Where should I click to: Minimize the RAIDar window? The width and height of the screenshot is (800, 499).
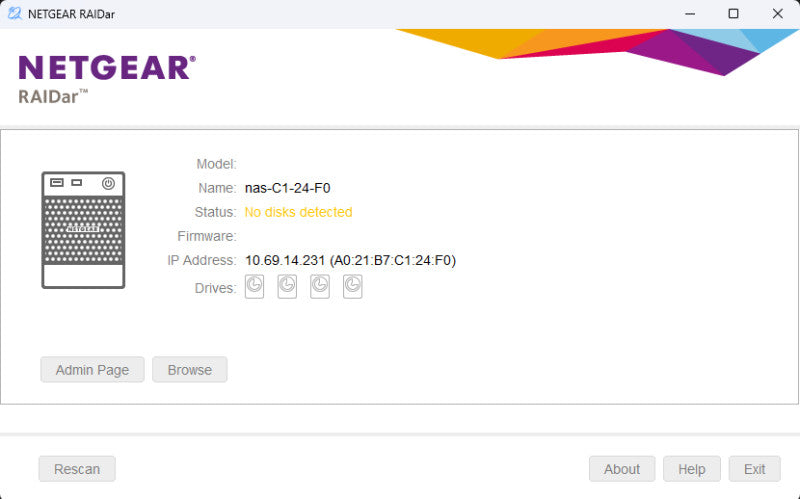690,14
